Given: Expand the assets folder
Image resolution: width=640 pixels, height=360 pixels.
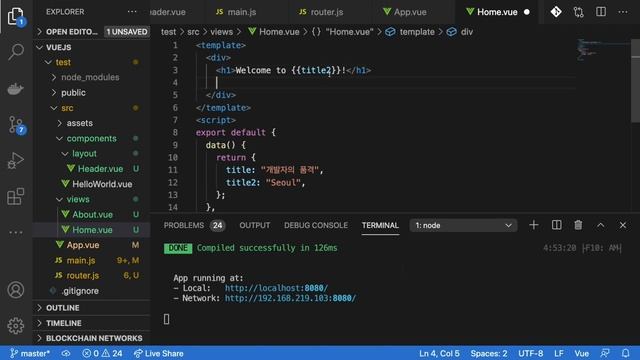Looking at the screenshot, I should (91, 123).
